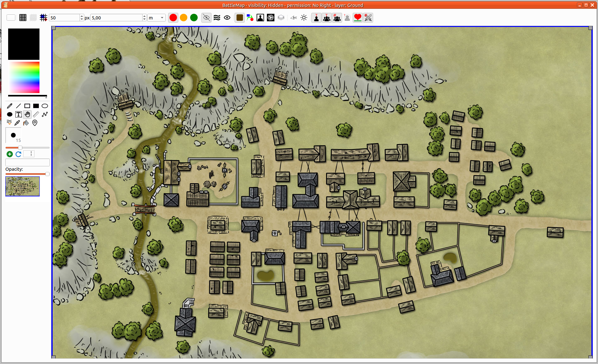Select the green permission circle
The width and height of the screenshot is (598, 364).
point(194,18)
